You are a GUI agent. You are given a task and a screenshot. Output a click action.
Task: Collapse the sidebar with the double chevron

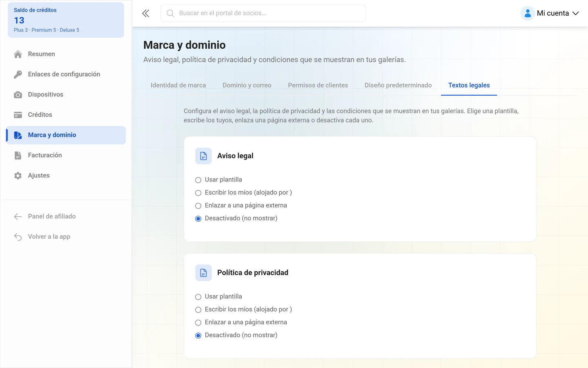tap(146, 13)
